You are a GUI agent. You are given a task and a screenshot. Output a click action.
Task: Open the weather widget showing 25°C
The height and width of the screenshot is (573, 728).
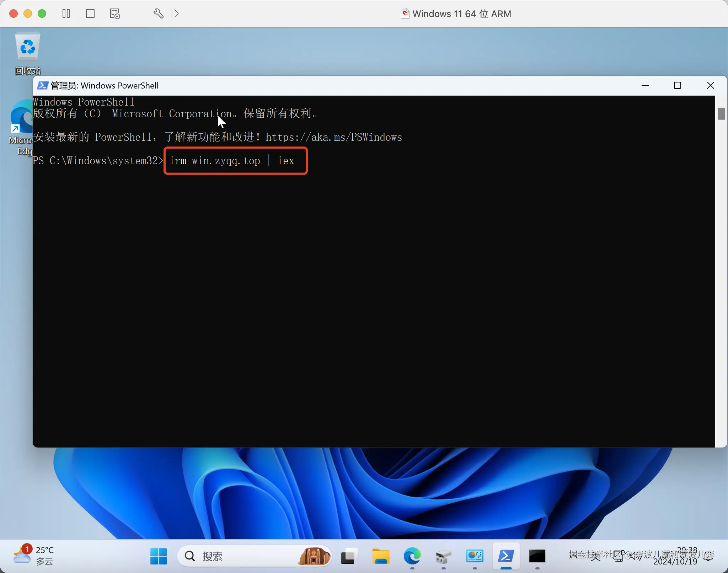[x=34, y=556]
